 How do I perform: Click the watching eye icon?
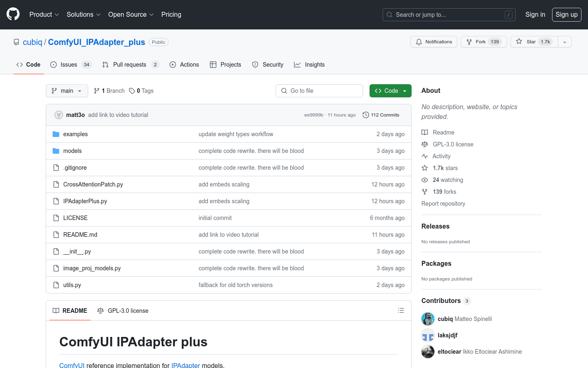425,180
